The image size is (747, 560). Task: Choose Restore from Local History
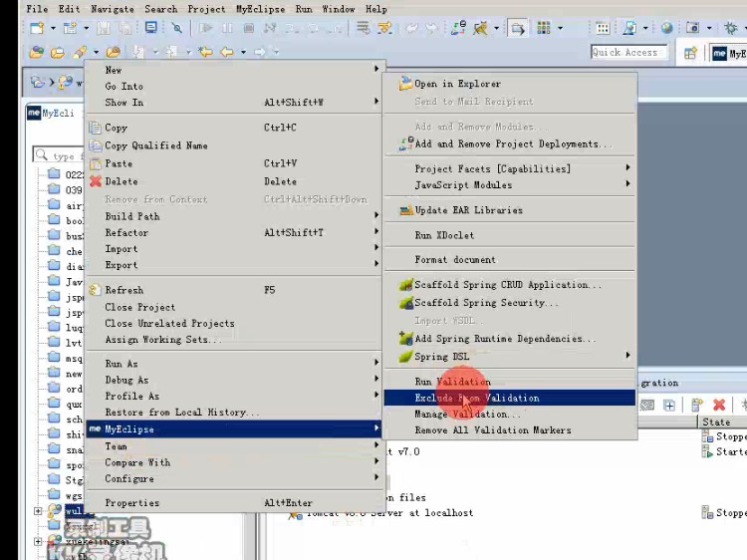(234, 412)
